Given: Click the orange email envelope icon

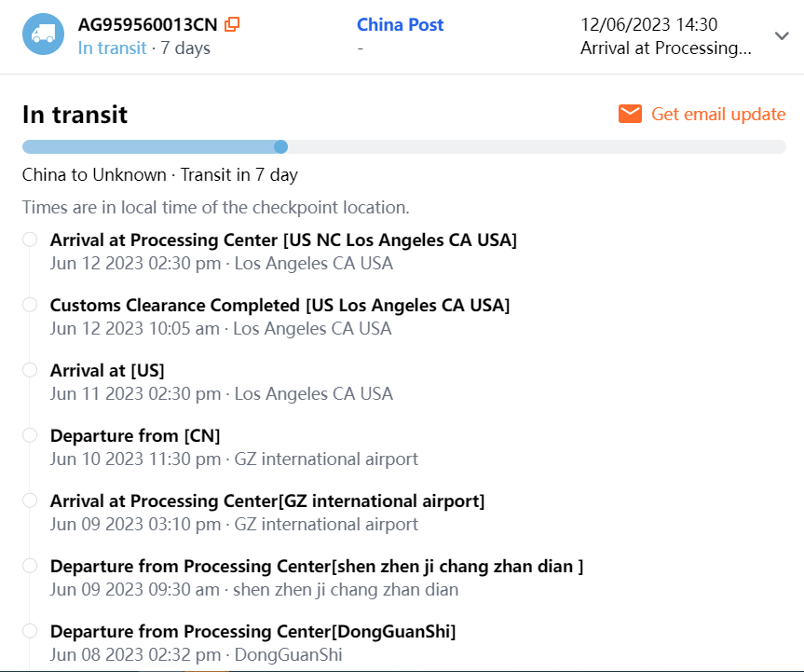Looking at the screenshot, I should pyautogui.click(x=631, y=114).
